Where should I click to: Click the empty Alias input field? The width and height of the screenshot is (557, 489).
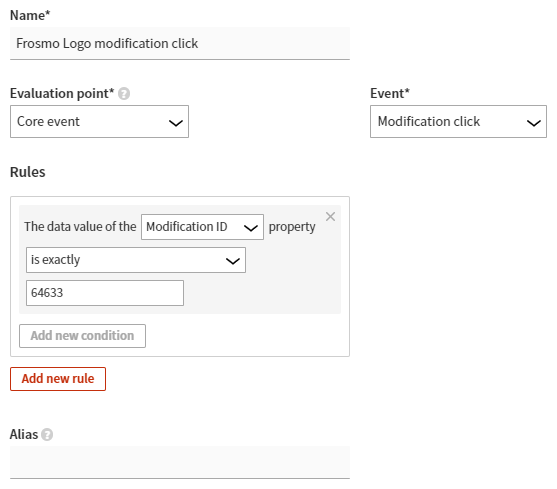(180, 462)
